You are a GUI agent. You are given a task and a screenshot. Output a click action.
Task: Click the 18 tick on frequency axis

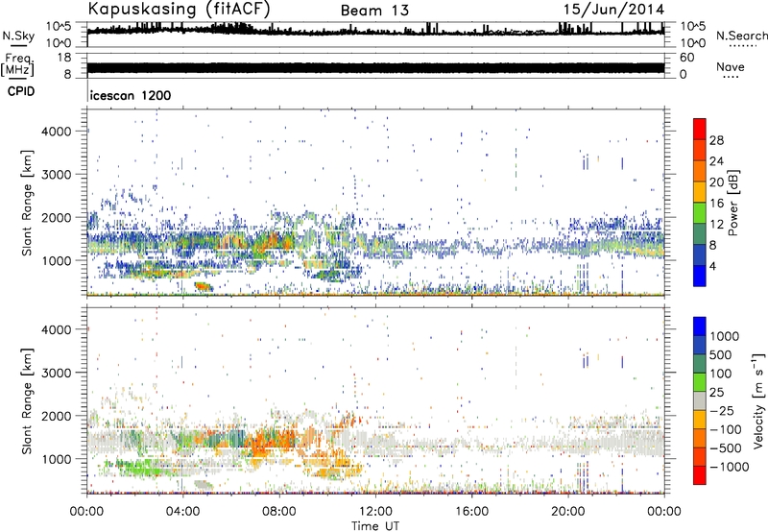pos(64,58)
